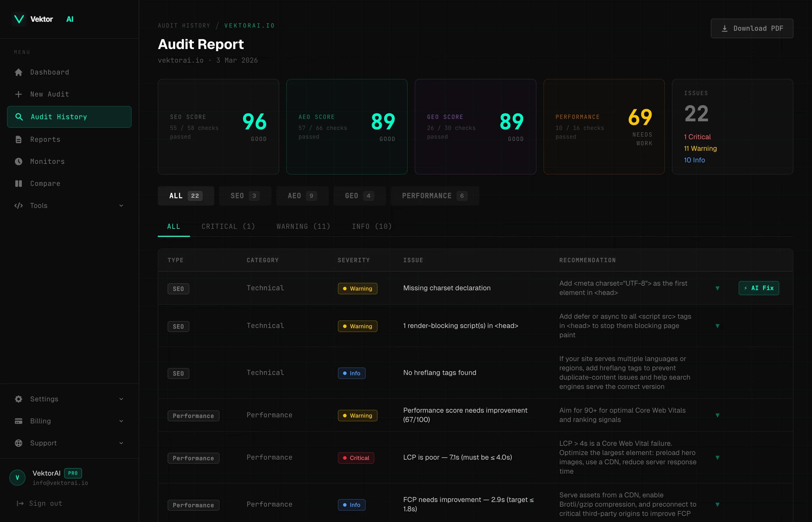Select the Compare columns icon
The width and height of the screenshot is (812, 522).
tap(19, 183)
